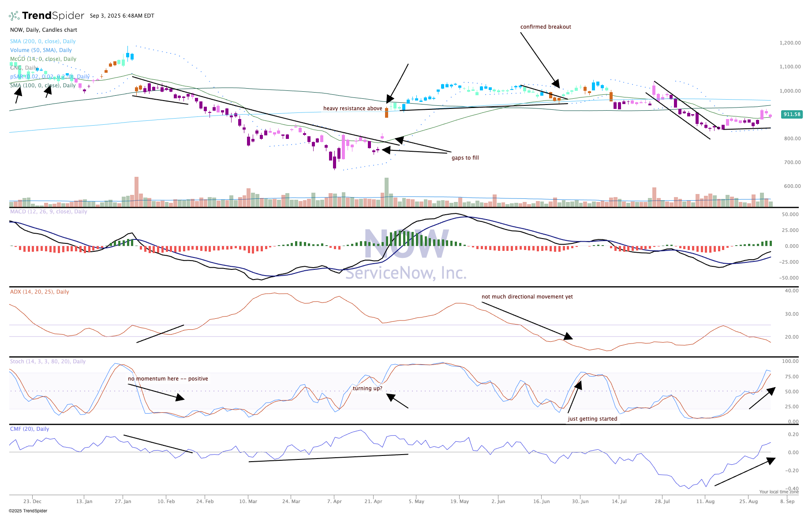Click the "just getting started" annotation
Screen dimensions: 812x515
592,419
